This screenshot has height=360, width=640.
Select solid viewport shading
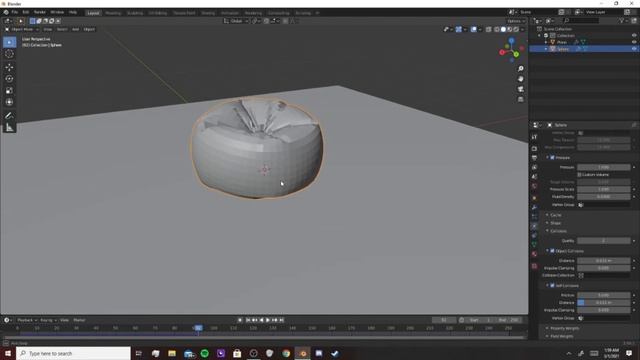coord(503,29)
